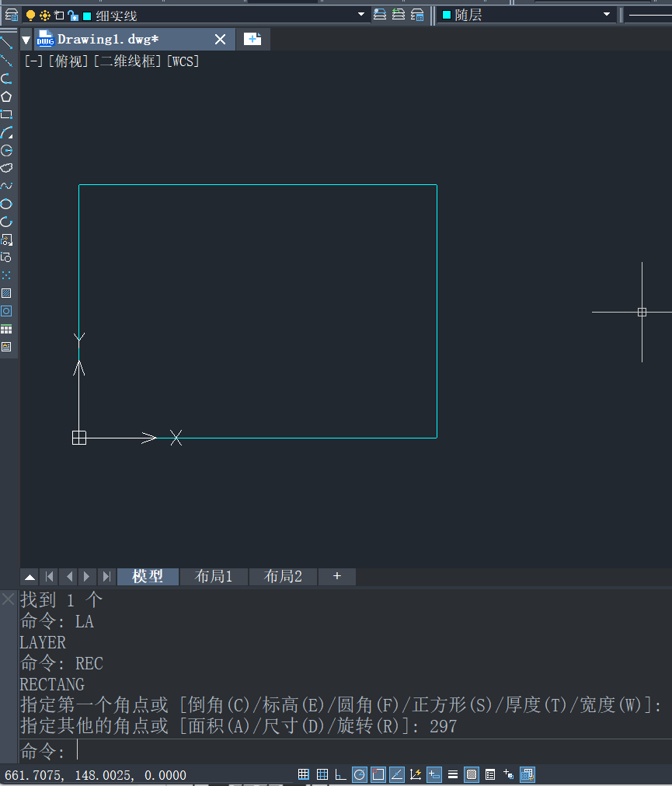672x786 pixels.
Task: Click the cyan layer color swatch
Action: (x=87, y=16)
